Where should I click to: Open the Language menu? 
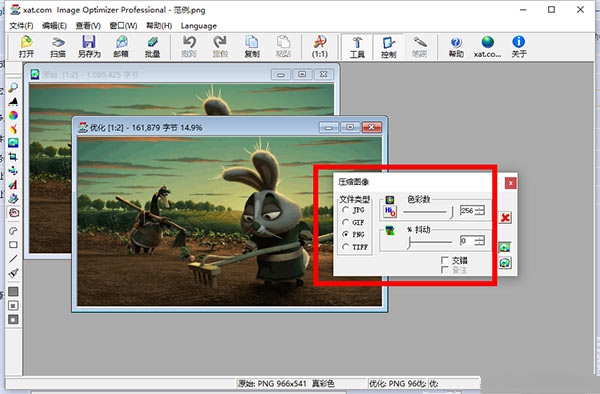click(199, 26)
